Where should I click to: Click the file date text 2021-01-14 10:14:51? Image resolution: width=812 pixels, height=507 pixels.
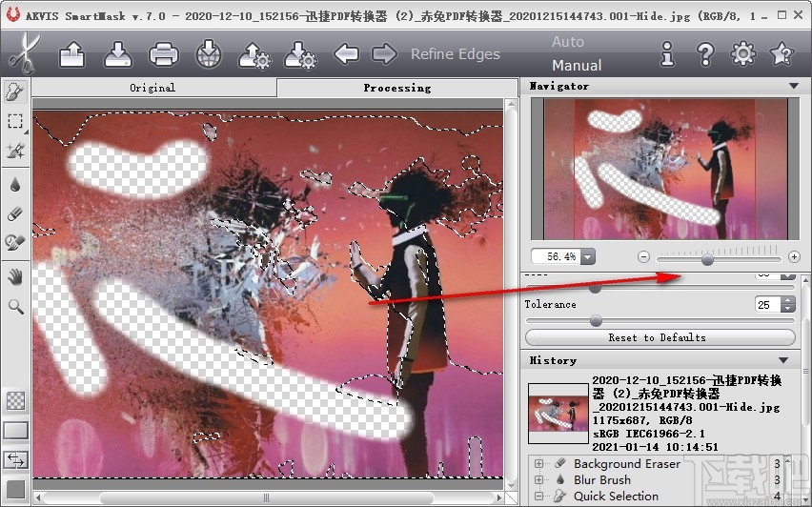click(655, 447)
